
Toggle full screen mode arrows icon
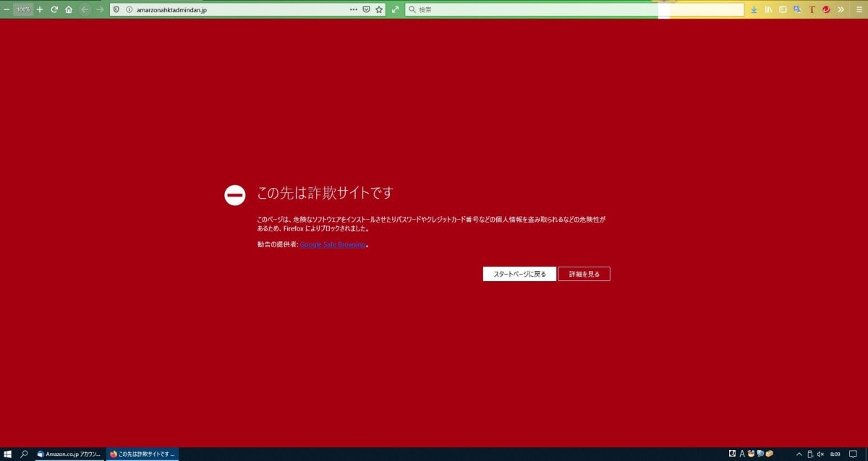tap(395, 9)
